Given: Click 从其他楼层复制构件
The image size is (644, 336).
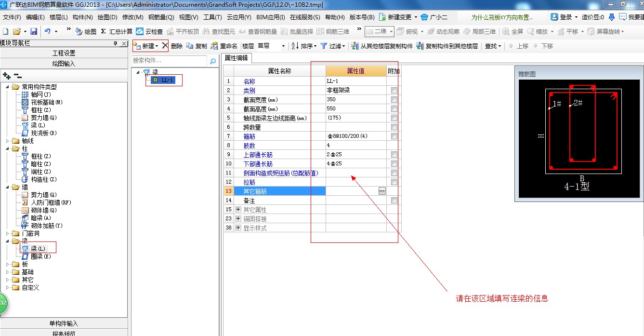Looking at the screenshot, I should click(x=382, y=46).
